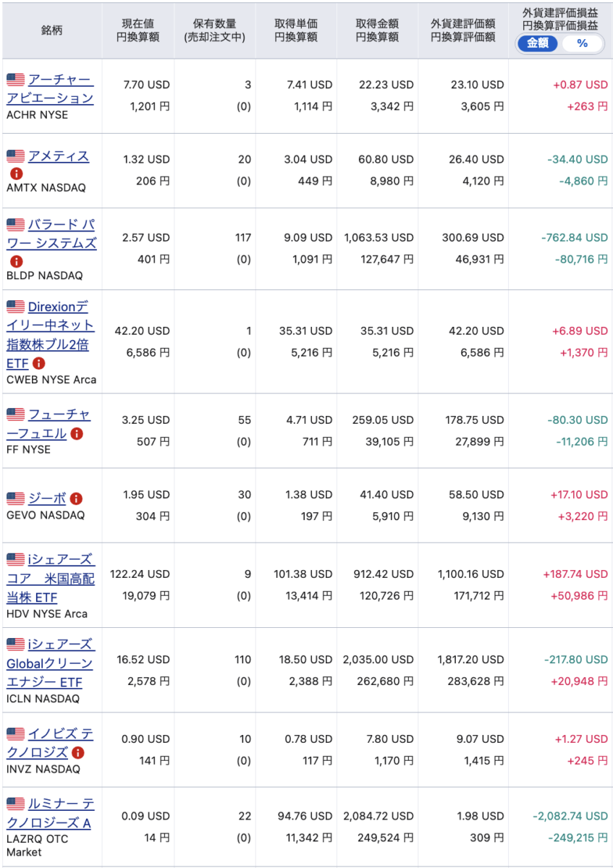Click the 銘柄 column header
Viewport: 613px width, 868px height.
point(52,31)
